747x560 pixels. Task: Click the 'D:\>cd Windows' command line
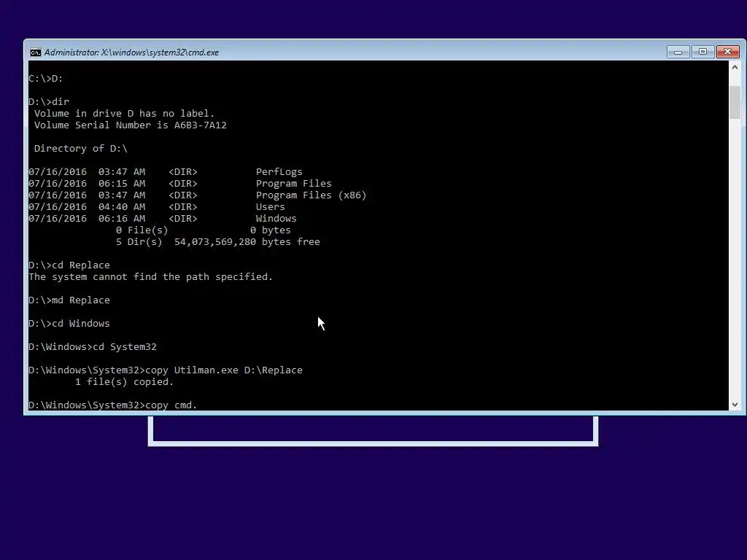click(69, 323)
